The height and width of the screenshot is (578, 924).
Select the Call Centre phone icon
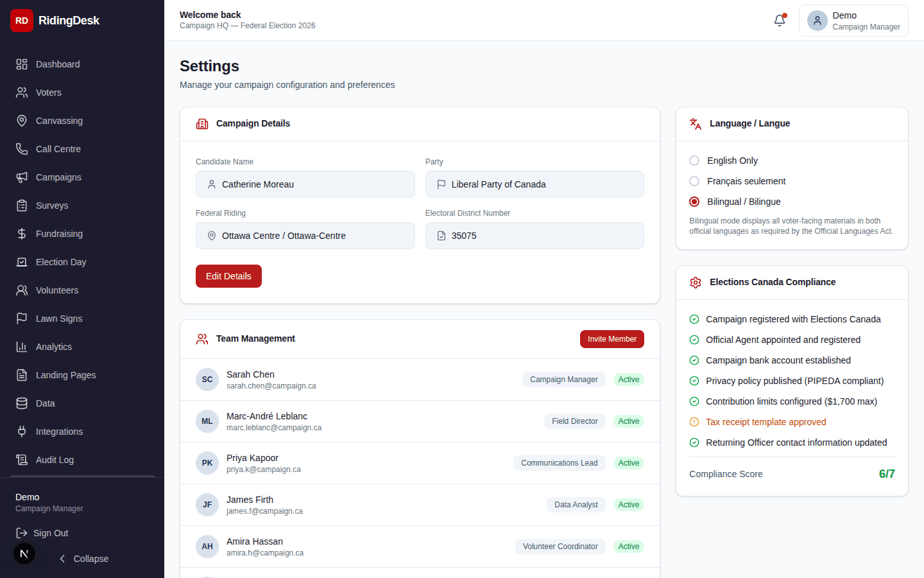tap(21, 148)
